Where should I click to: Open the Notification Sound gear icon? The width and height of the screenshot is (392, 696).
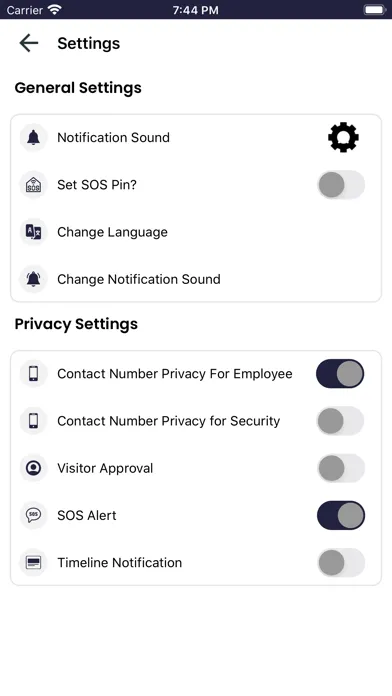point(343,138)
